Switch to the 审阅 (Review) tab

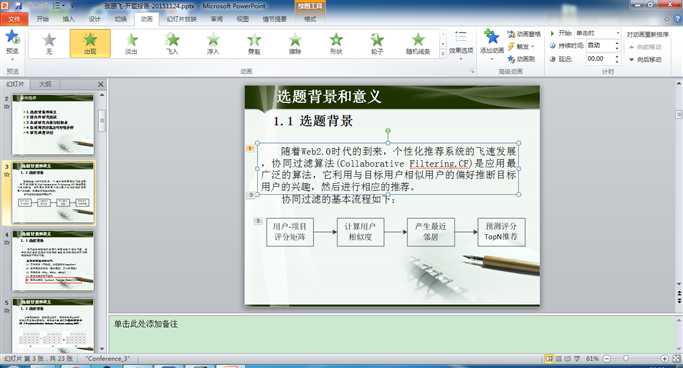coord(216,19)
